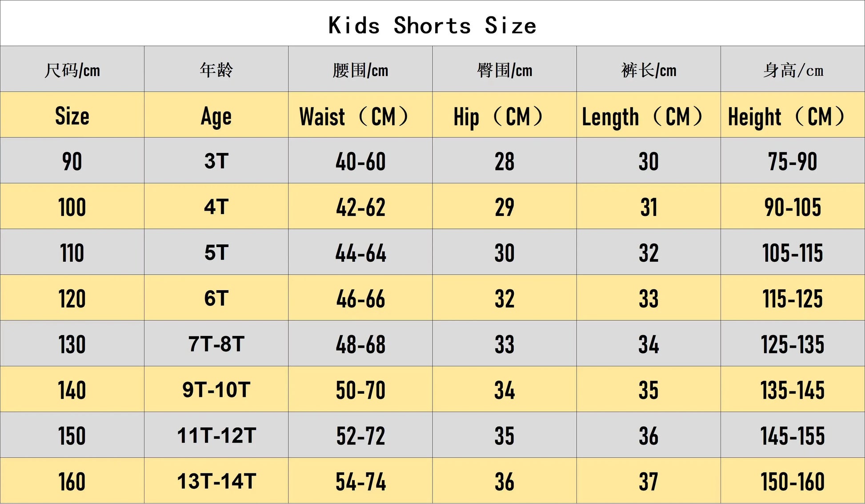This screenshot has width=865, height=504.
Task: Click the Hip (CM) header cell
Action: (x=505, y=115)
